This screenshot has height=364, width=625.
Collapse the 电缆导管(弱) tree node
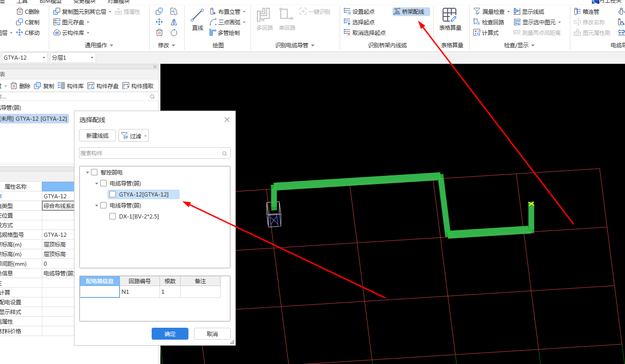pos(97,183)
